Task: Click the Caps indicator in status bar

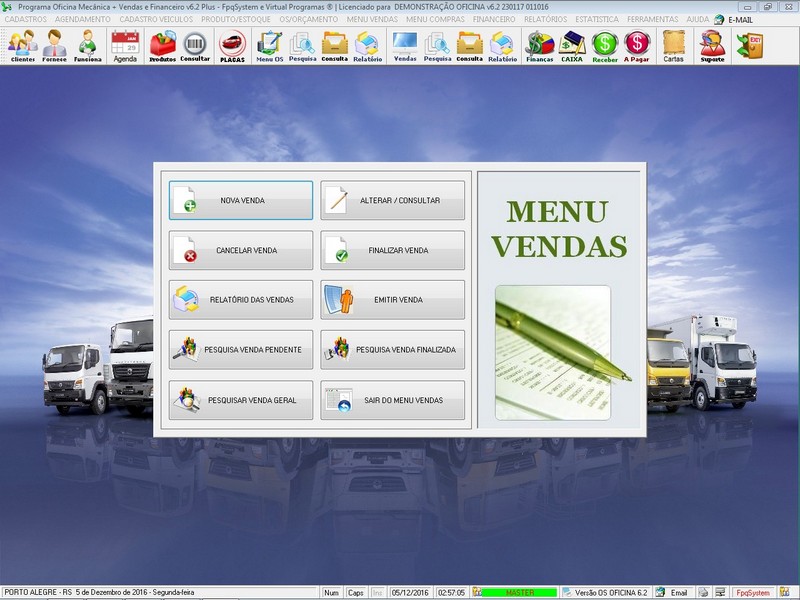Action: tap(356, 593)
